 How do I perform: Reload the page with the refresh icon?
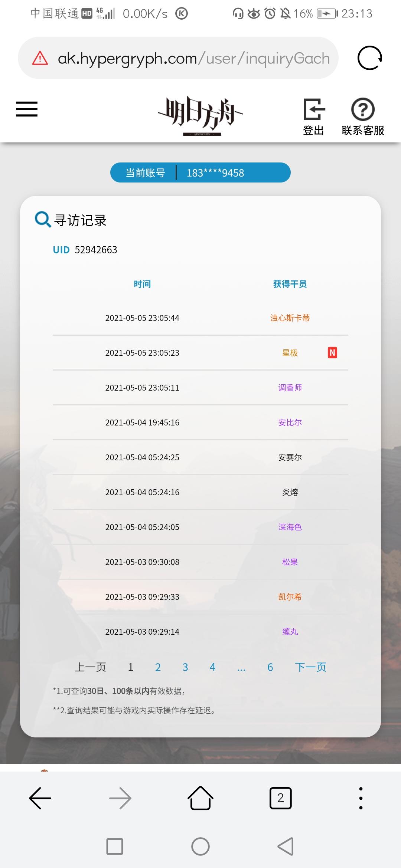370,58
